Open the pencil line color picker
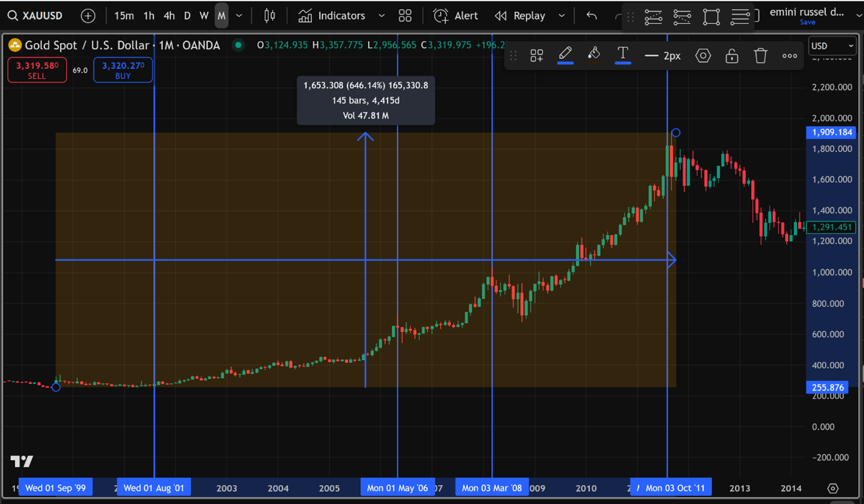The width and height of the screenshot is (864, 504). (x=565, y=55)
